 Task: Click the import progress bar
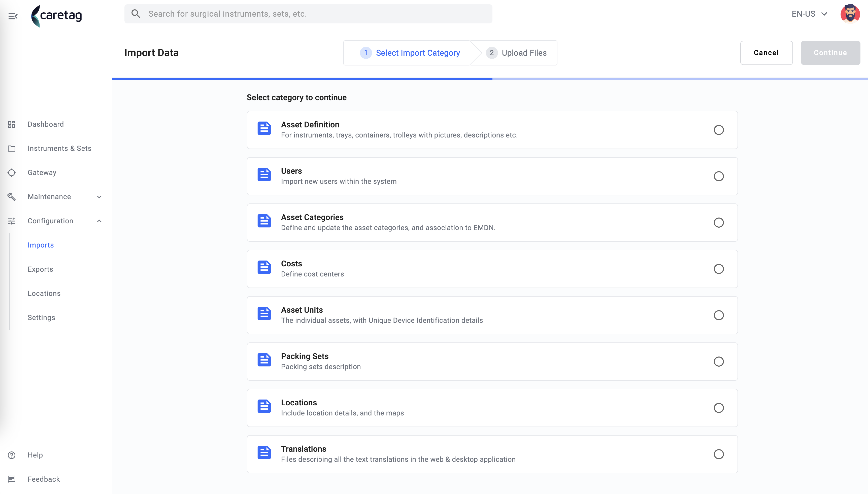[x=490, y=79]
